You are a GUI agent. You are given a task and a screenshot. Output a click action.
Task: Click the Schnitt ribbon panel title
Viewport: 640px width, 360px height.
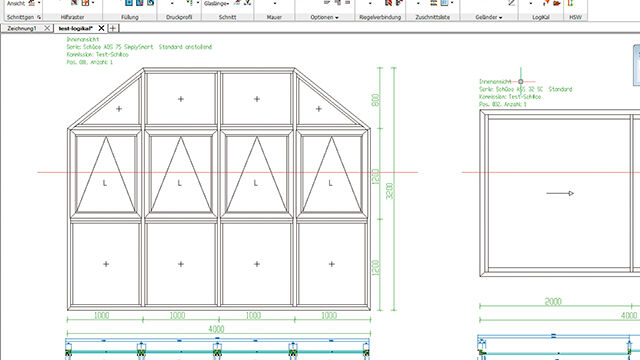pyautogui.click(x=227, y=17)
